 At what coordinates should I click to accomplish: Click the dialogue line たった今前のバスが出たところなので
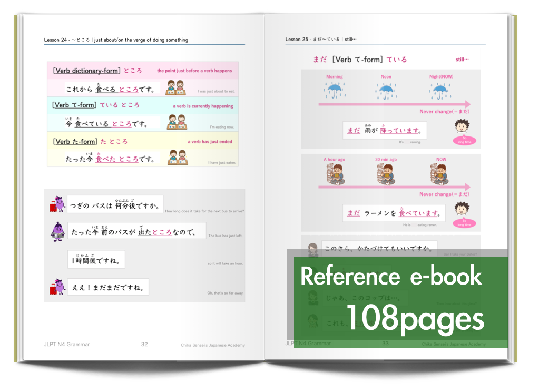(137, 231)
